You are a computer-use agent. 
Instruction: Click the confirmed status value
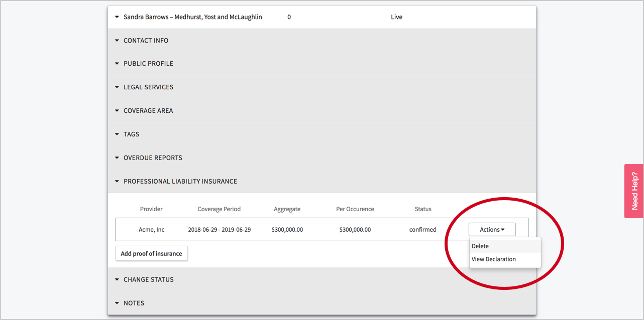(x=422, y=230)
